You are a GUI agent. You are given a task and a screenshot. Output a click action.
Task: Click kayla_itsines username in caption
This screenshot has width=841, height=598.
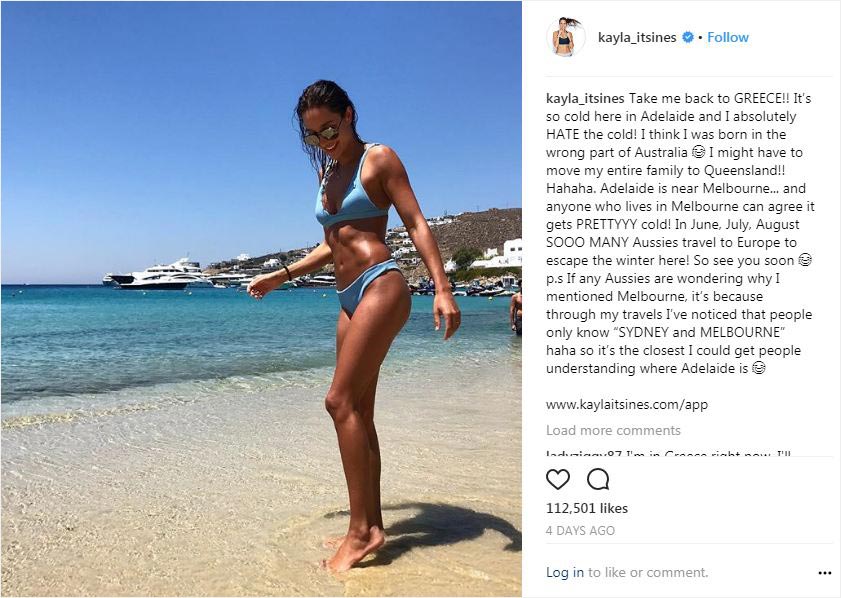point(585,99)
